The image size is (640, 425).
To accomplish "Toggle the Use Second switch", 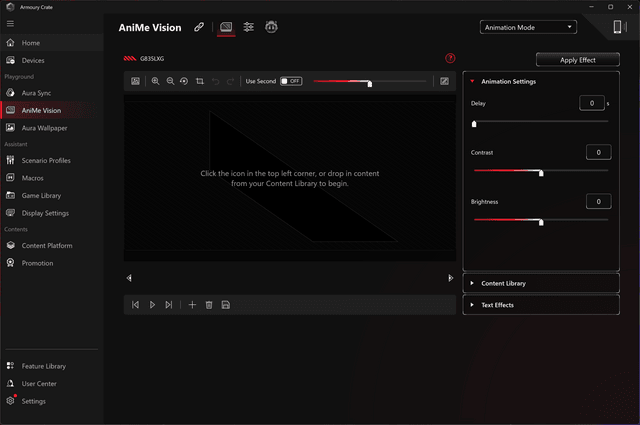I will point(291,81).
